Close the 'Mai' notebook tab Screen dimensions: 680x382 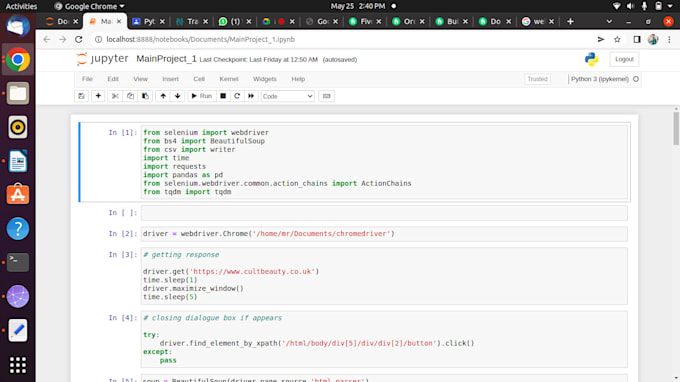(119, 21)
